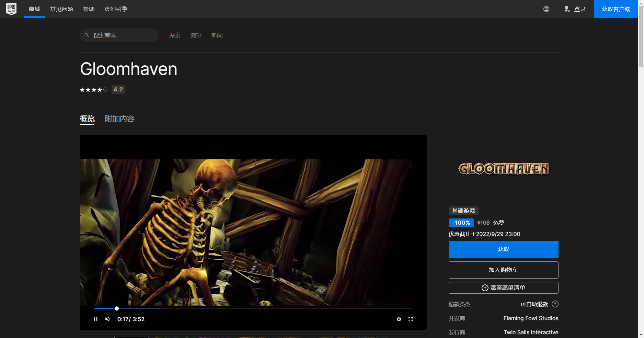Click the search magnifier icon
Screen dimensions: 644x338
[87, 35]
